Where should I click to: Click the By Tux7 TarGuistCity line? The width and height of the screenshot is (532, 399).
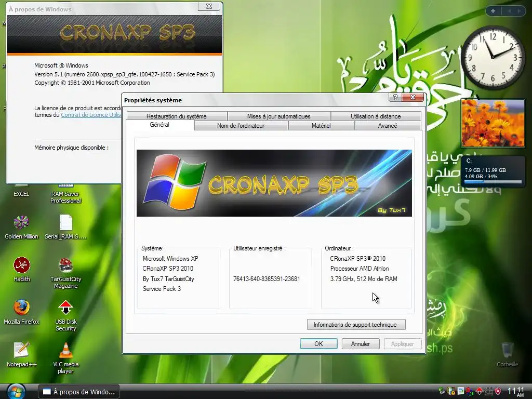[168, 279]
